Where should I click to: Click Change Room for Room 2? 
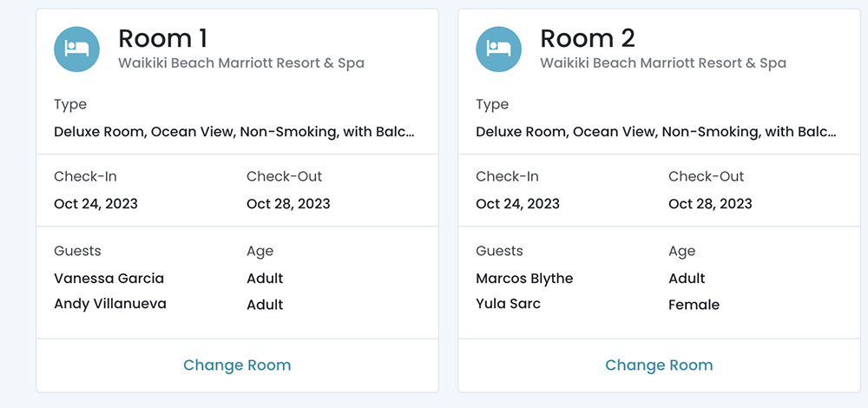tap(659, 365)
